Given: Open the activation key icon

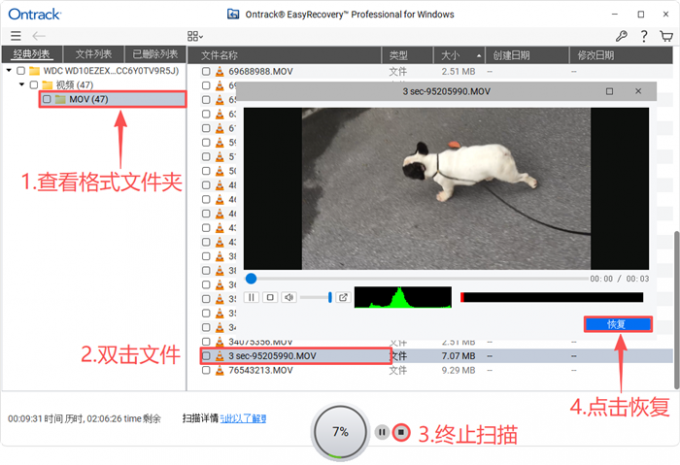Looking at the screenshot, I should 621,36.
